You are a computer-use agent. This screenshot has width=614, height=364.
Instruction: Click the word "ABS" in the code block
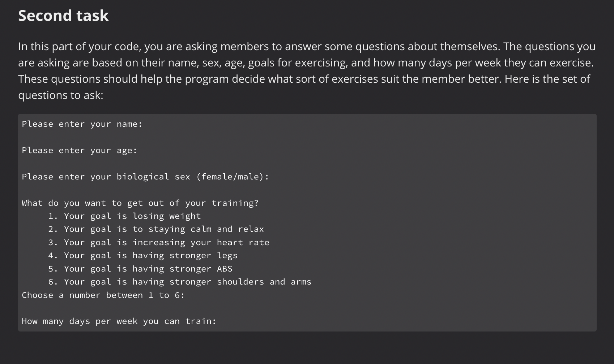[x=225, y=269]
